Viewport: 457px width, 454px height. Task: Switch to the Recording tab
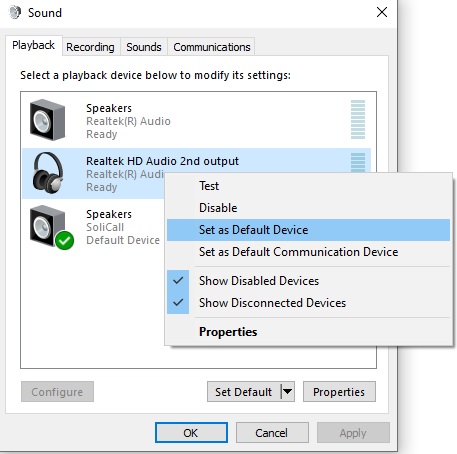(90, 47)
